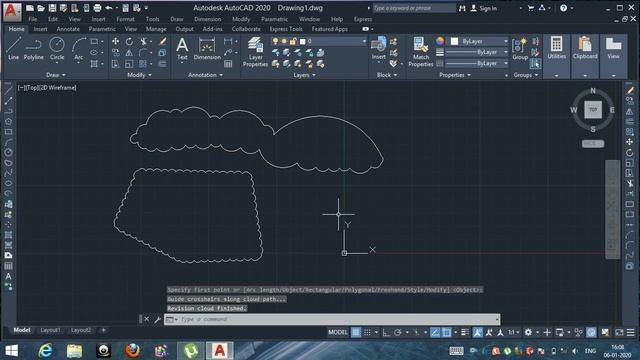Toggle lineweight display in status bar
The height and width of the screenshot is (360, 640).
(x=465, y=332)
